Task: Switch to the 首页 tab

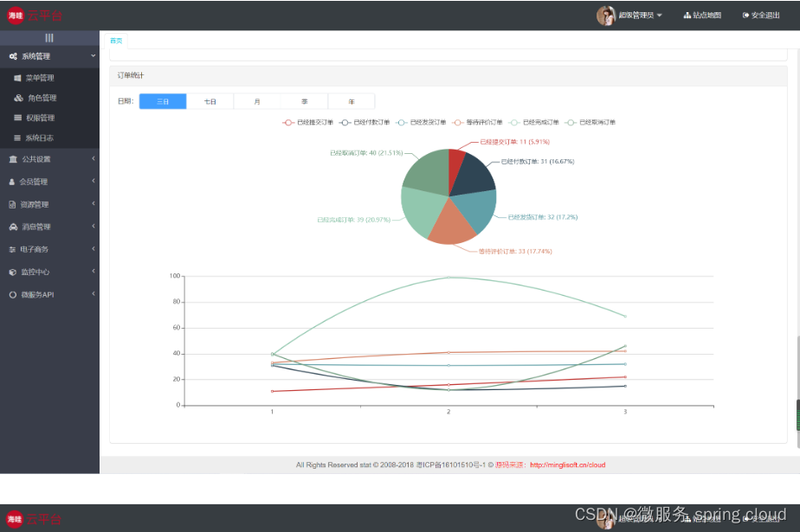Action: (x=116, y=41)
